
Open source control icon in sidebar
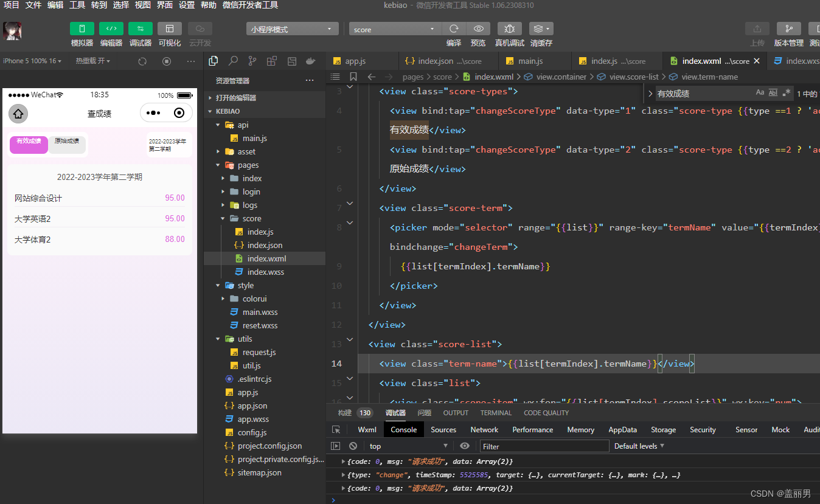click(x=252, y=61)
